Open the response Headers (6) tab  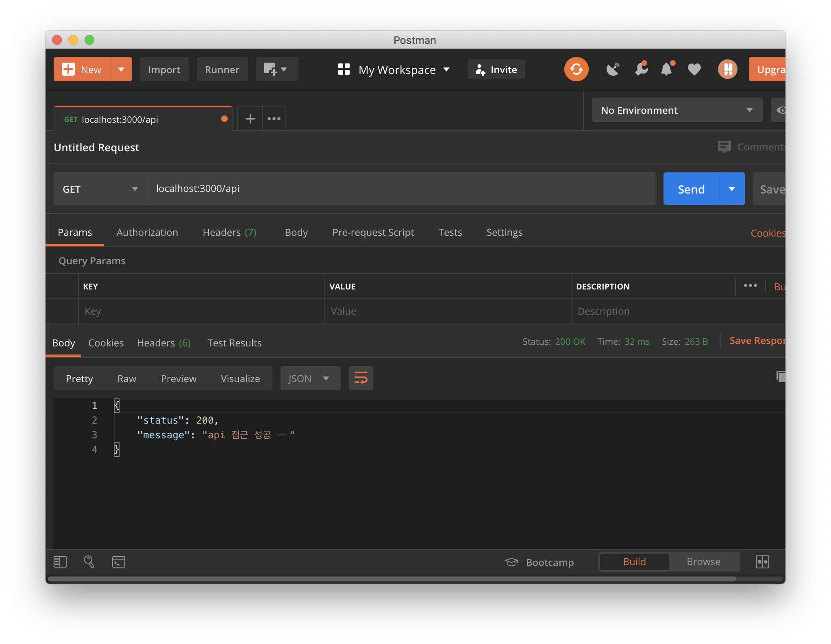[x=163, y=343]
